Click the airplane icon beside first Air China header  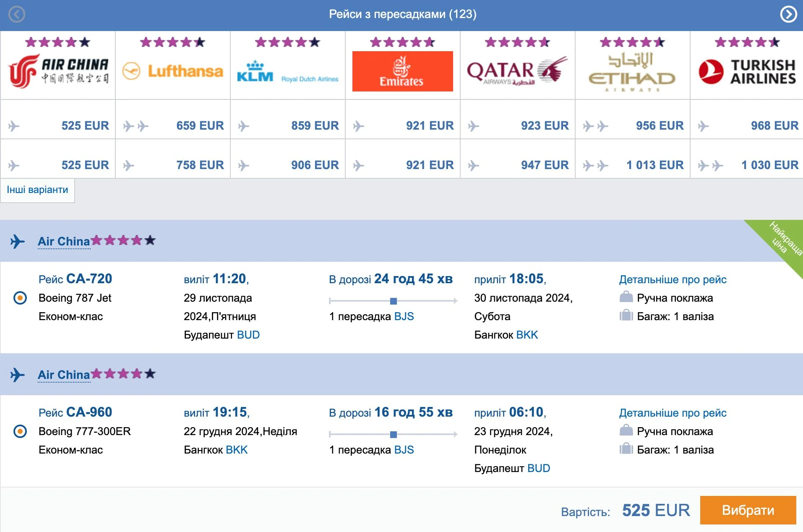[17, 241]
